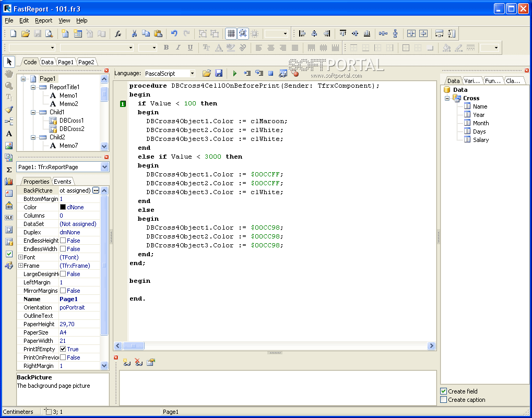Click the black Color property swatch
The image size is (532, 418).
(63, 207)
